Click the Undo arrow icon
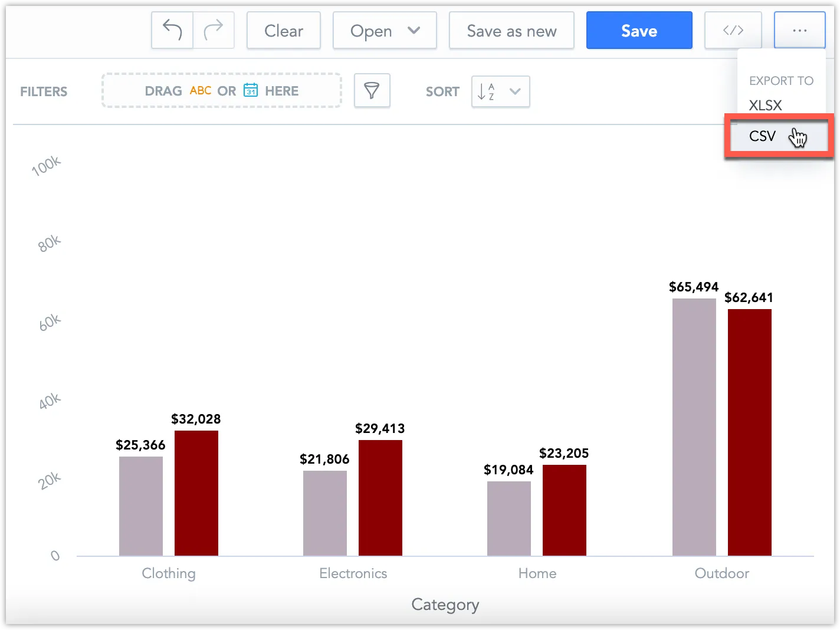This screenshot has width=840, height=630. pos(172,30)
